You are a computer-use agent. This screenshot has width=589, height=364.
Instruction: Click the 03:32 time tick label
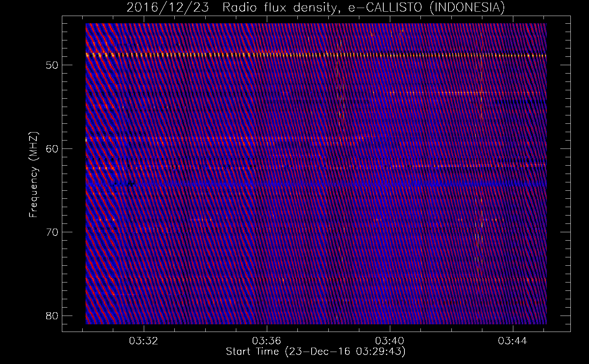click(144, 341)
